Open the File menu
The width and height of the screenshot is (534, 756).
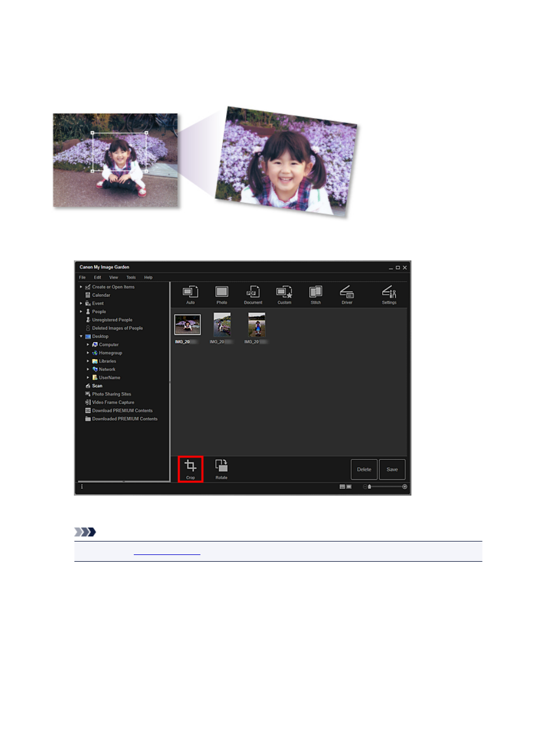tap(82, 277)
